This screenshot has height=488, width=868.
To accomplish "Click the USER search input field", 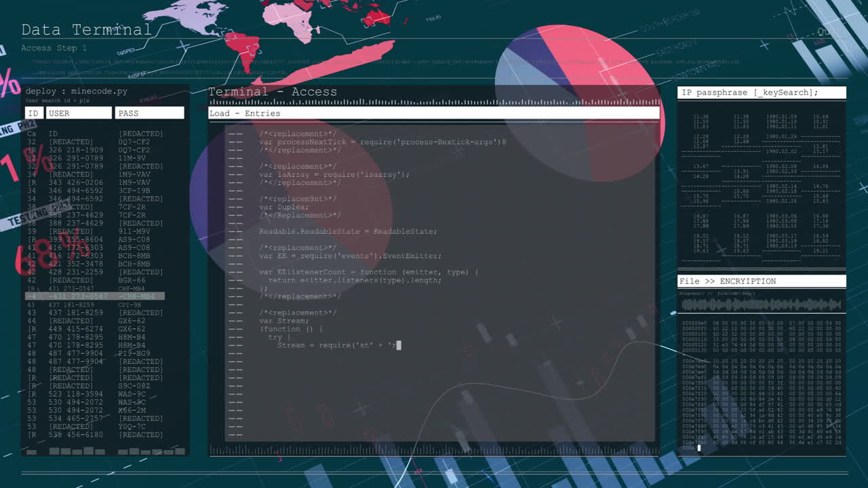I will coord(79,113).
